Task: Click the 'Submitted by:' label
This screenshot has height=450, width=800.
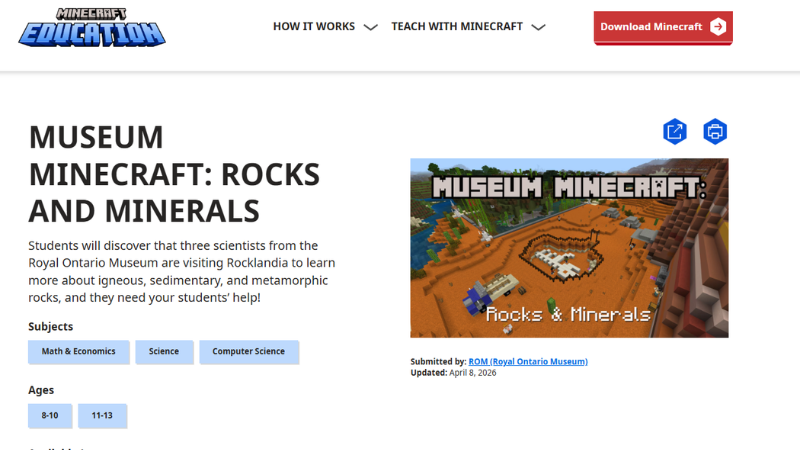Action: (438, 361)
